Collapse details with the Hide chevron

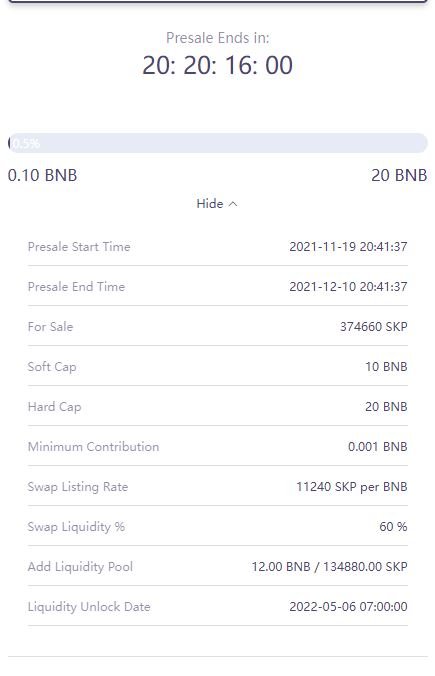pos(233,204)
